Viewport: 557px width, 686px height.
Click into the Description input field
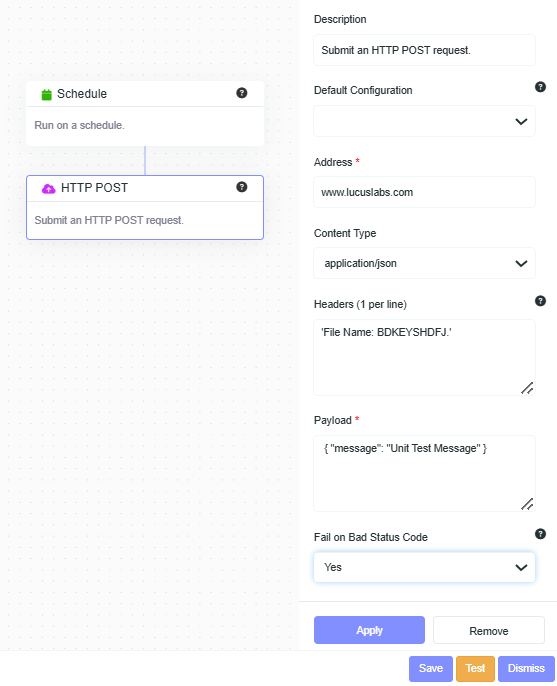click(424, 50)
